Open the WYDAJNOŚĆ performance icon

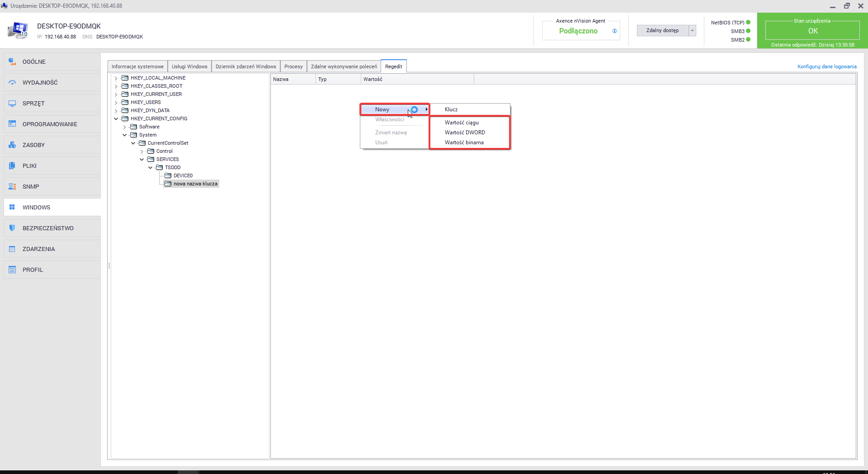click(x=12, y=82)
